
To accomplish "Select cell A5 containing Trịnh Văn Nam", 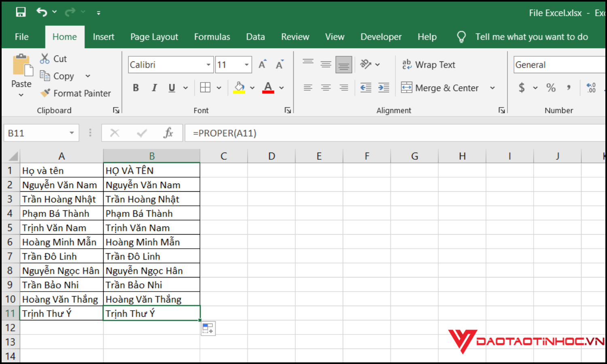I will pyautogui.click(x=61, y=228).
